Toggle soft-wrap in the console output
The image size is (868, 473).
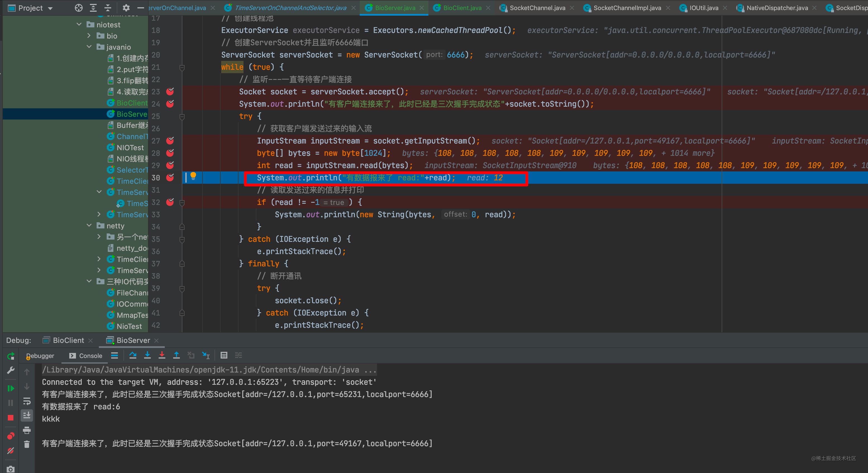pyautogui.click(x=27, y=401)
